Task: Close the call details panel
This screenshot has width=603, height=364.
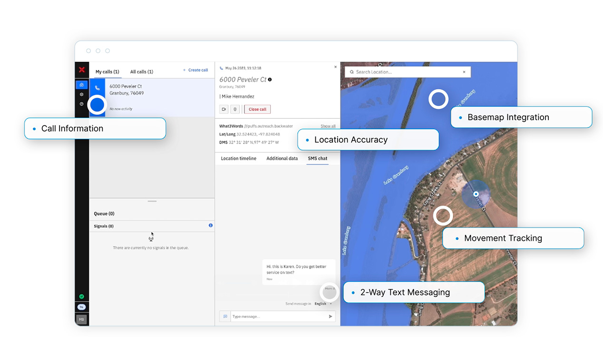Action: pos(336,67)
